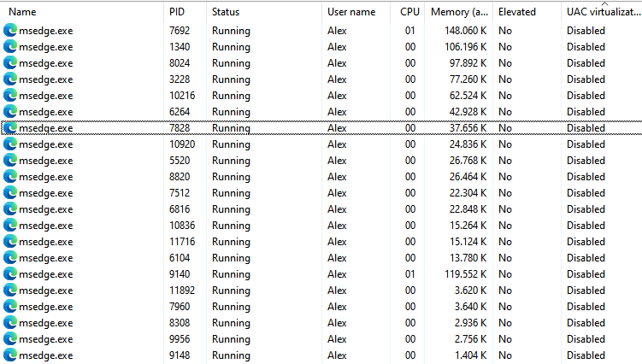
Task: Click the PID cell 5520
Action: coord(180,161)
